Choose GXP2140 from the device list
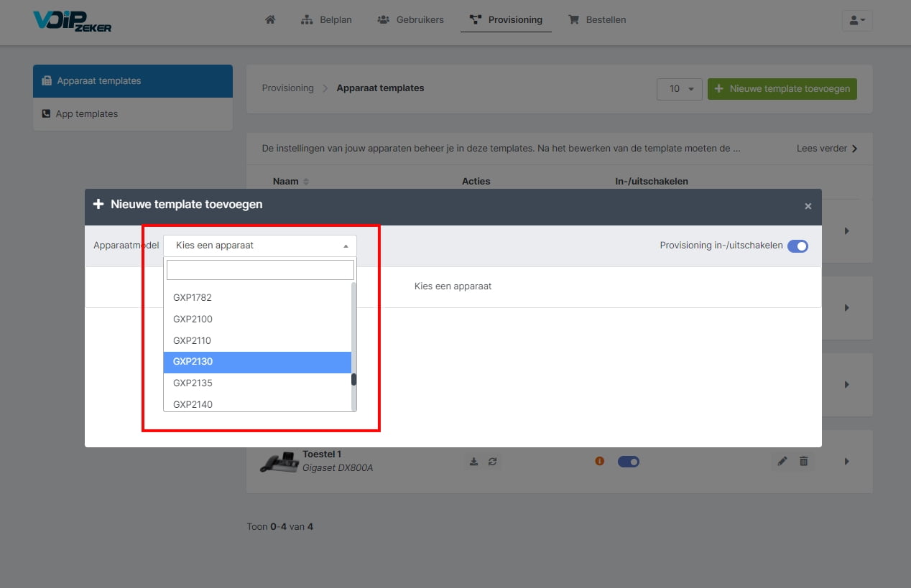Image resolution: width=911 pixels, height=588 pixels. pyautogui.click(x=257, y=403)
